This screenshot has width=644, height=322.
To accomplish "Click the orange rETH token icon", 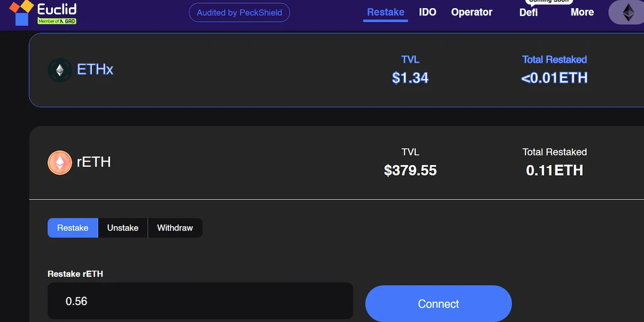I will click(60, 163).
